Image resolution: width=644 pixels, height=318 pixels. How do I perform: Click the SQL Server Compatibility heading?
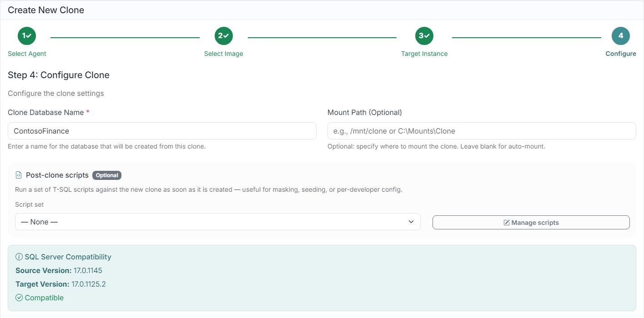(68, 257)
